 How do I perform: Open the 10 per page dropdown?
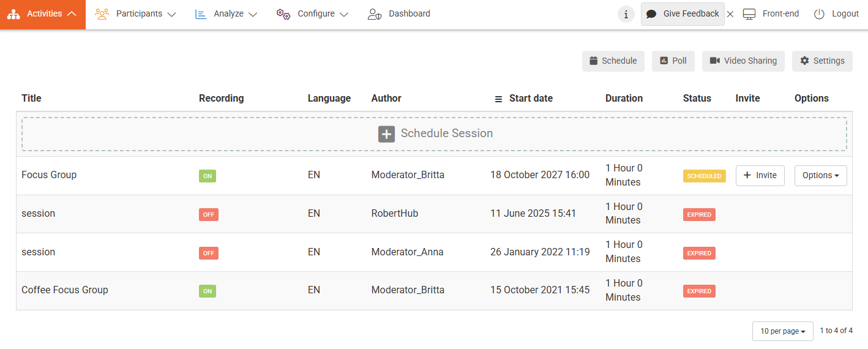pos(782,331)
